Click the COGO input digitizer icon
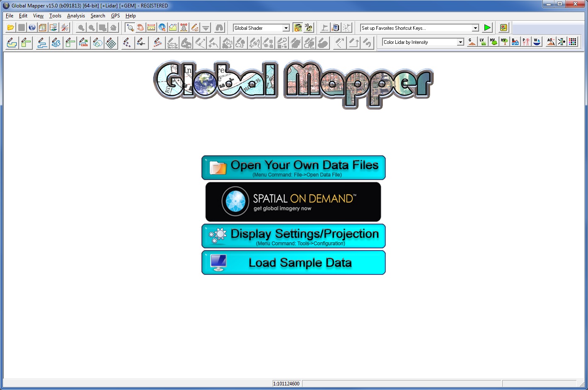The width and height of the screenshot is (588, 390). [84, 42]
